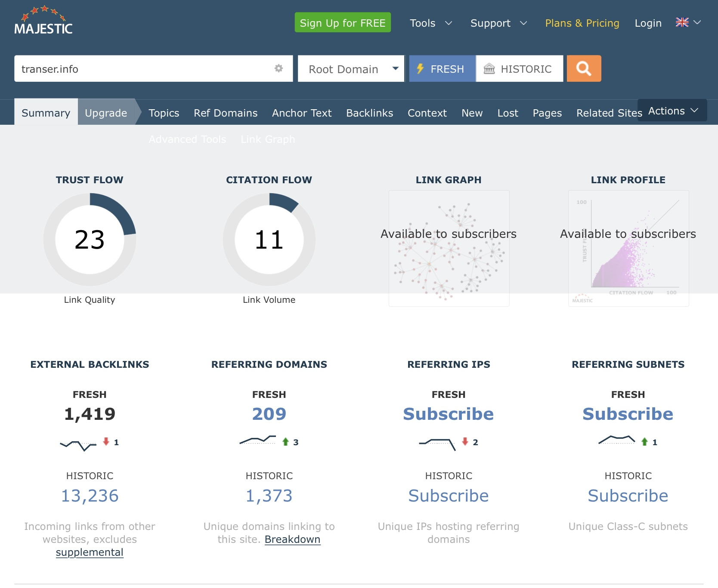Viewport: 718px width, 588px height.
Task: Select the FRESH index toggle
Action: pyautogui.click(x=443, y=68)
